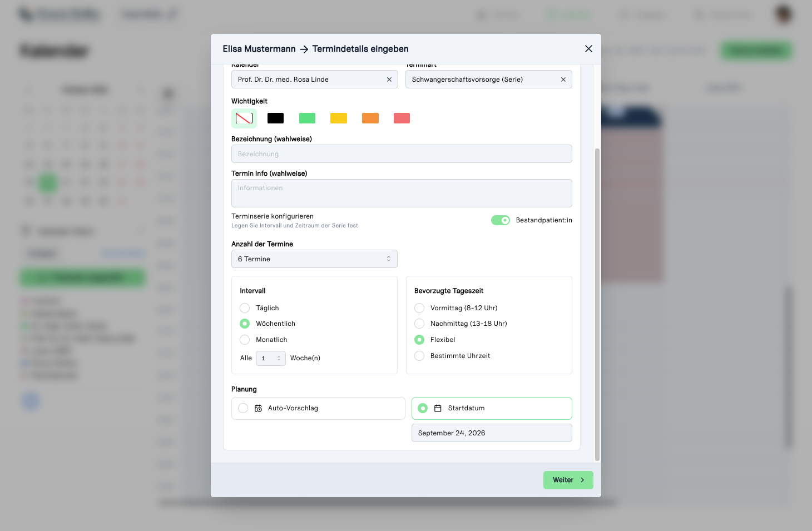Open the Kalender doctor dropdown
This screenshot has height=531, width=812.
[x=314, y=80]
